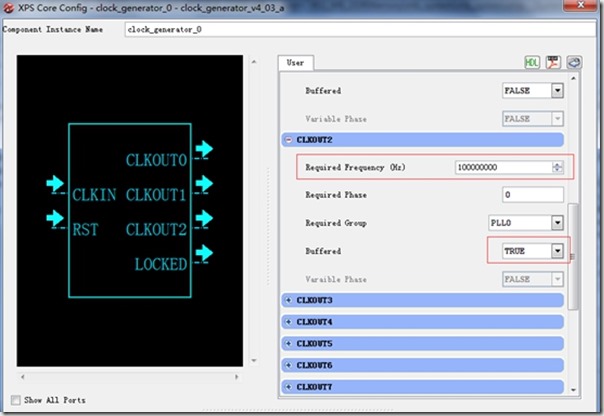Click the RST port label in diagram
604x416 pixels.
click(x=86, y=230)
